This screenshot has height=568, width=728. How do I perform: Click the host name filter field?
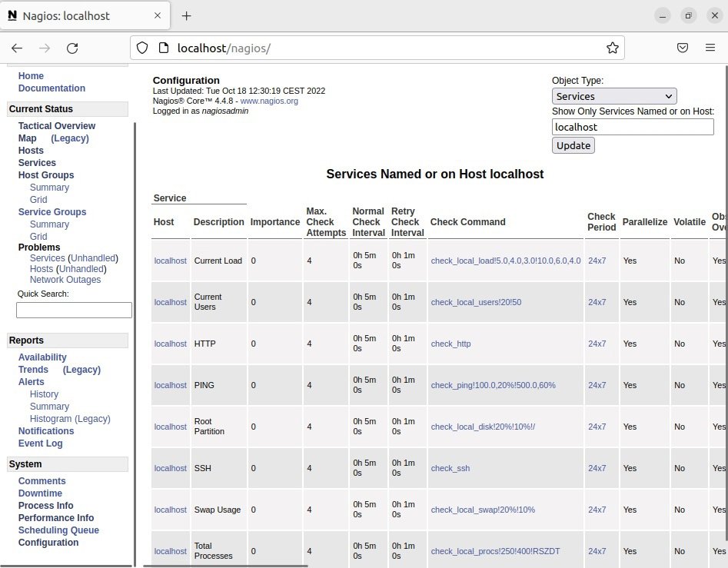(633, 127)
